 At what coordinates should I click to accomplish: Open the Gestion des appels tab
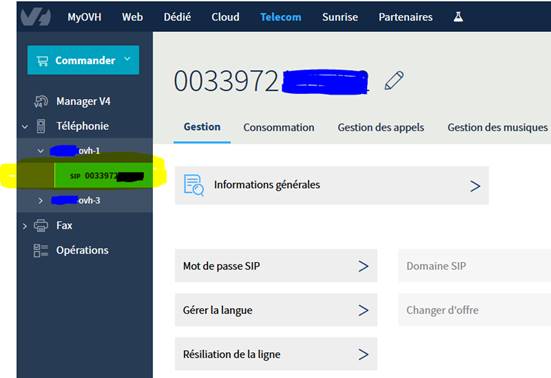pos(381,127)
